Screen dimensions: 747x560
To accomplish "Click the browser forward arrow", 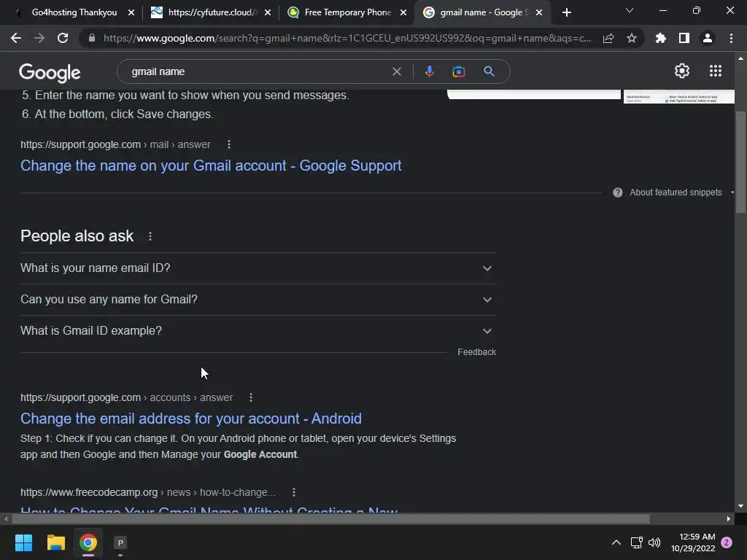I will (x=39, y=38).
